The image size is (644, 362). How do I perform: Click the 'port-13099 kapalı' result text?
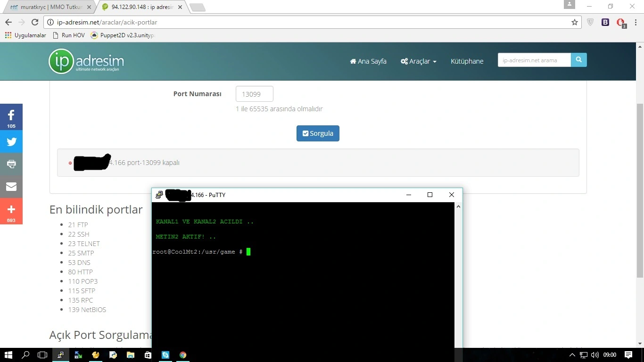(x=153, y=163)
